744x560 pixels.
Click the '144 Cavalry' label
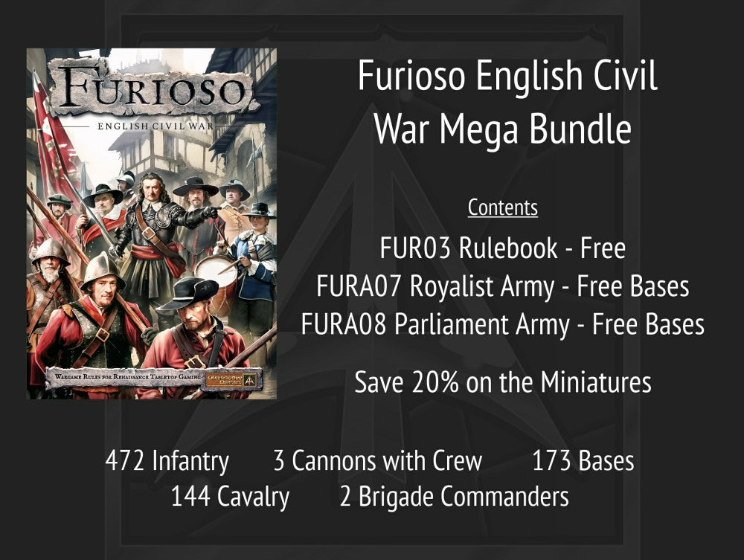tap(230, 496)
